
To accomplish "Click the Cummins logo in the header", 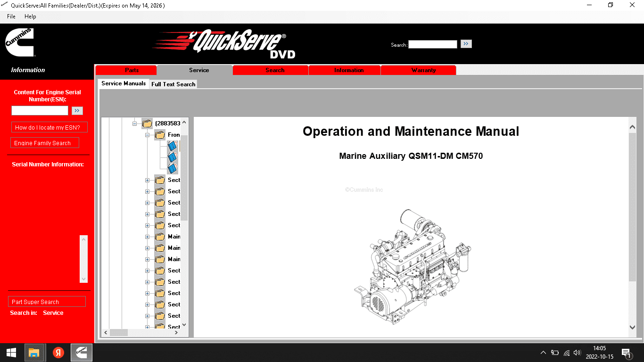I will click(x=19, y=42).
